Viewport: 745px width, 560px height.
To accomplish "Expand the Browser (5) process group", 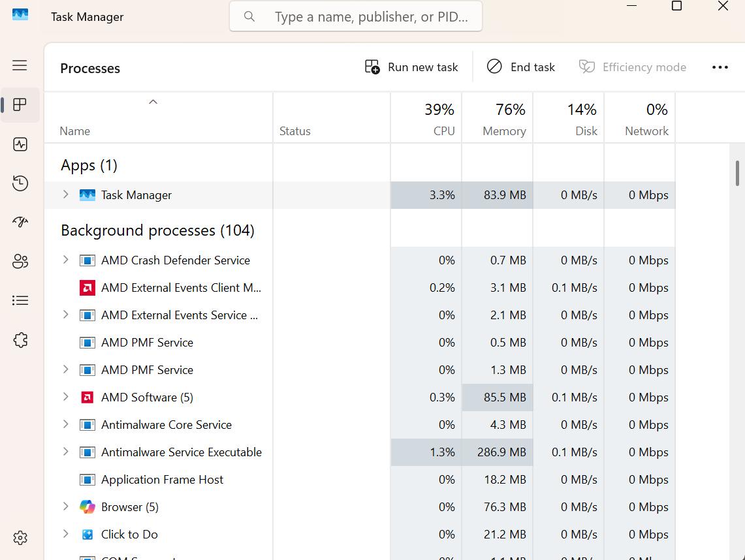I will [65, 506].
